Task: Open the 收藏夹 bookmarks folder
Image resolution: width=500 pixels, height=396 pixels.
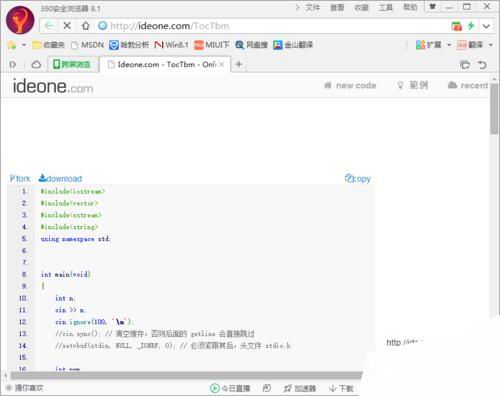Action: pos(48,45)
